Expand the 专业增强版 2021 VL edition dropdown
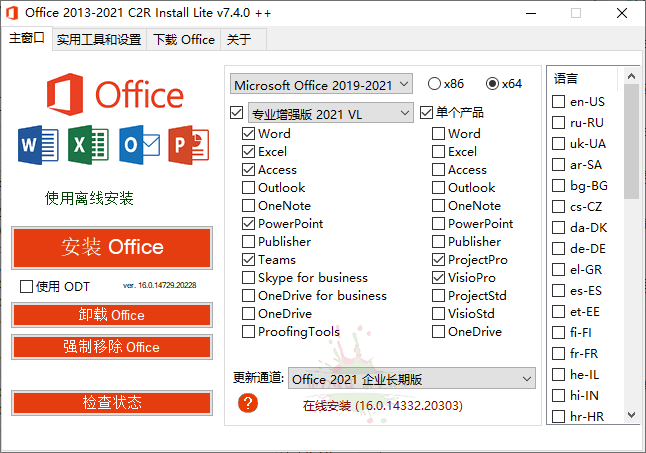 [x=329, y=113]
